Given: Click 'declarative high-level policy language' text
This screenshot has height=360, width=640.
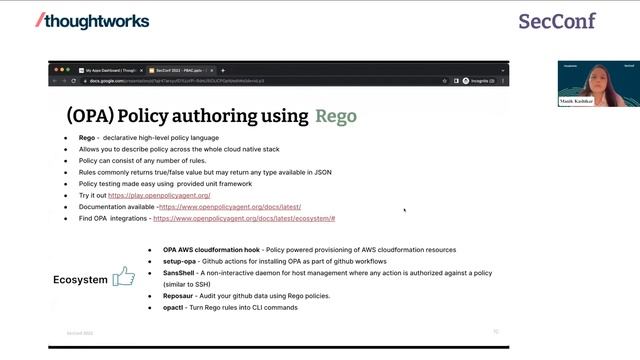Looking at the screenshot, I should (161, 138).
